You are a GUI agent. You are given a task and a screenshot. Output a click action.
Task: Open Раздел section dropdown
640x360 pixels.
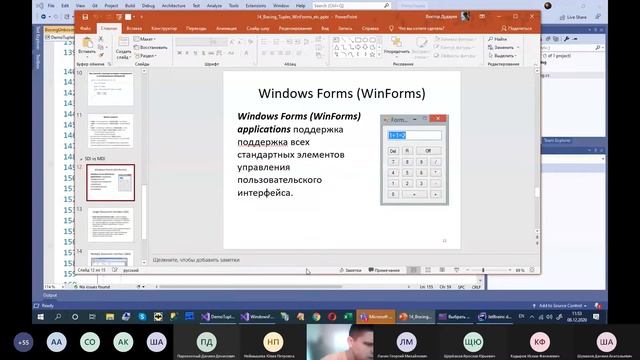(x=145, y=56)
